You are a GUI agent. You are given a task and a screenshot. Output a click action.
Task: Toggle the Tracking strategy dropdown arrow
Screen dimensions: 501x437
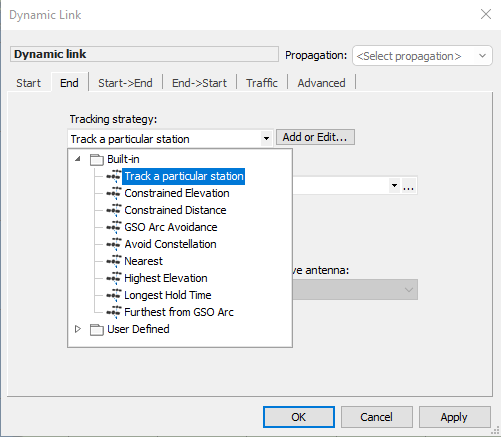point(266,138)
